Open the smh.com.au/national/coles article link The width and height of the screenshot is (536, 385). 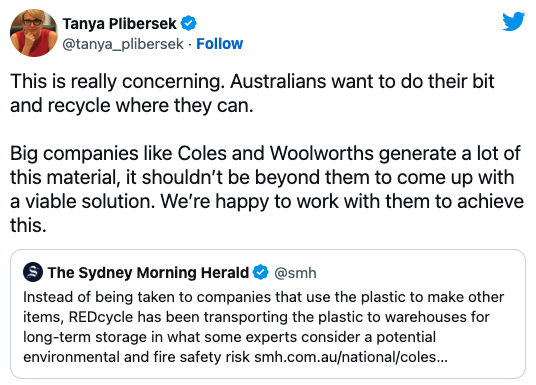351,357
